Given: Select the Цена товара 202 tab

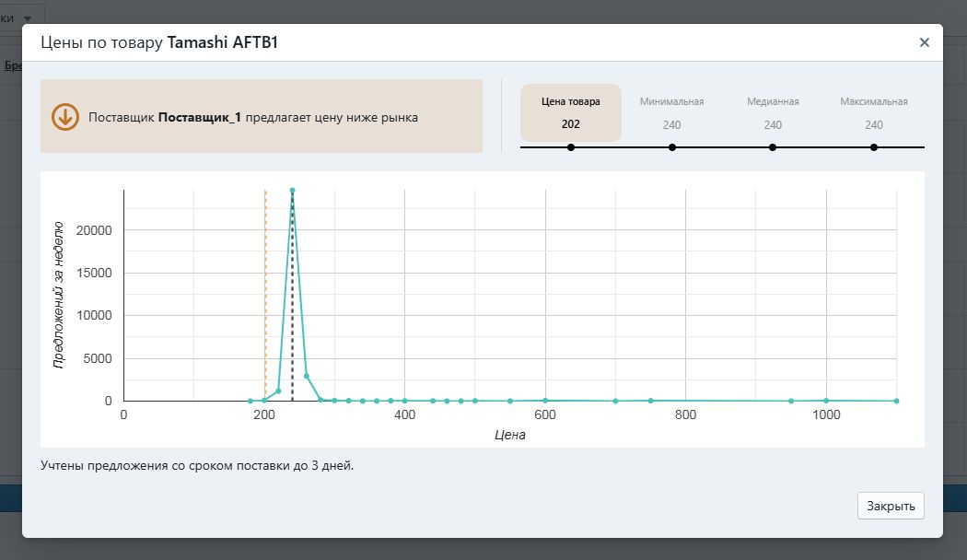Looking at the screenshot, I should [x=570, y=113].
